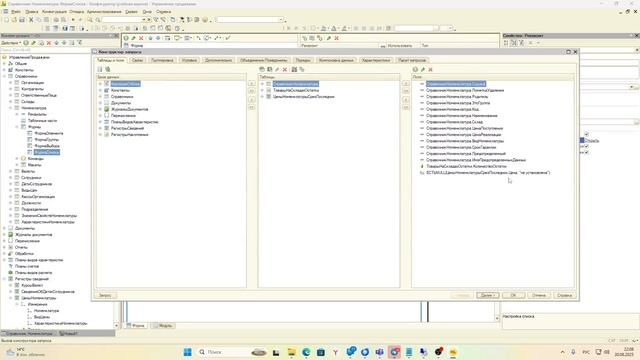The width and height of the screenshot is (640, 360).
Task: Click the cut scissors icon in the main toolbar
Action: point(31,20)
